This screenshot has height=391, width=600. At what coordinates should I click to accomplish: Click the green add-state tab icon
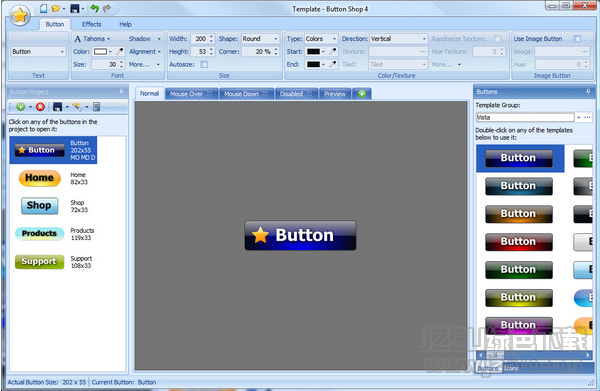click(362, 93)
